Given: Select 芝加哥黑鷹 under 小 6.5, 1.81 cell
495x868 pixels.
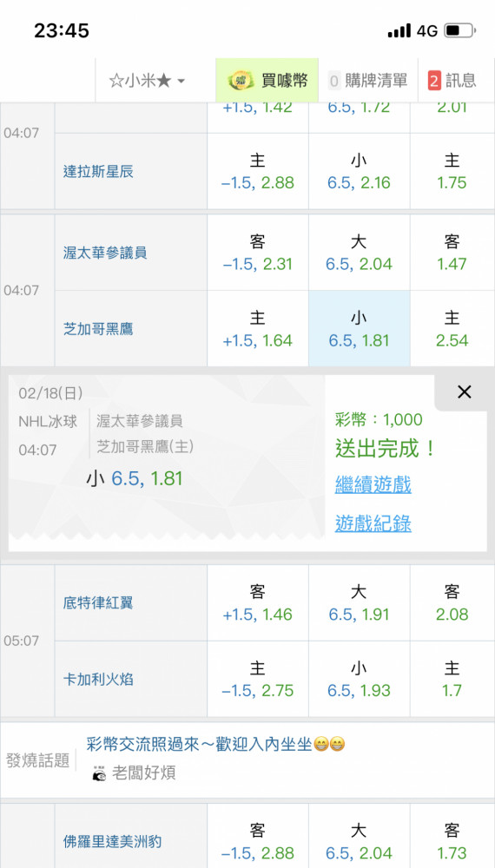Looking at the screenshot, I should click(x=360, y=329).
